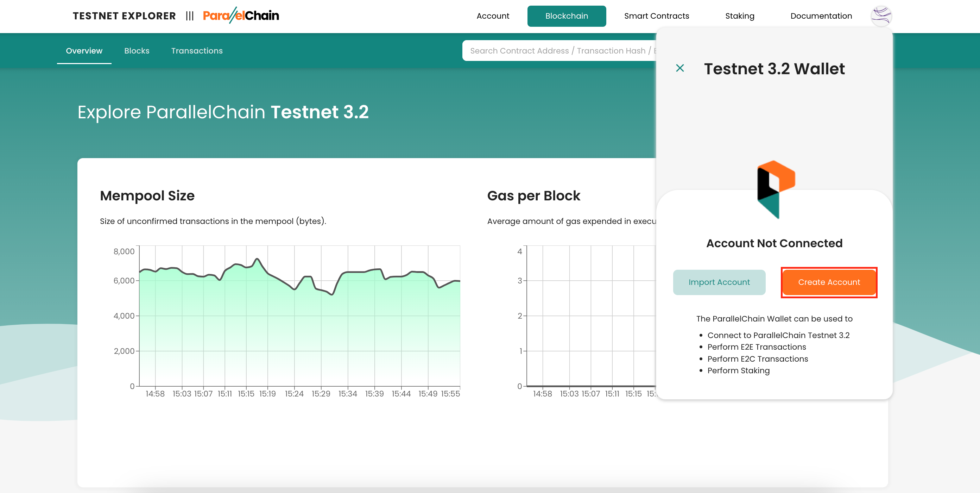The image size is (980, 493).
Task: Click 'Perform E2C Transactions' bullet text
Action: pyautogui.click(x=758, y=358)
